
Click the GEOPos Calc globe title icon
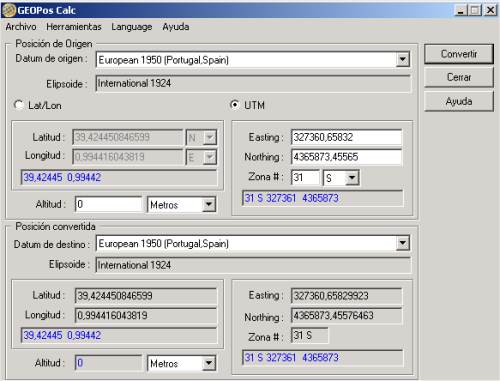pyautogui.click(x=9, y=10)
